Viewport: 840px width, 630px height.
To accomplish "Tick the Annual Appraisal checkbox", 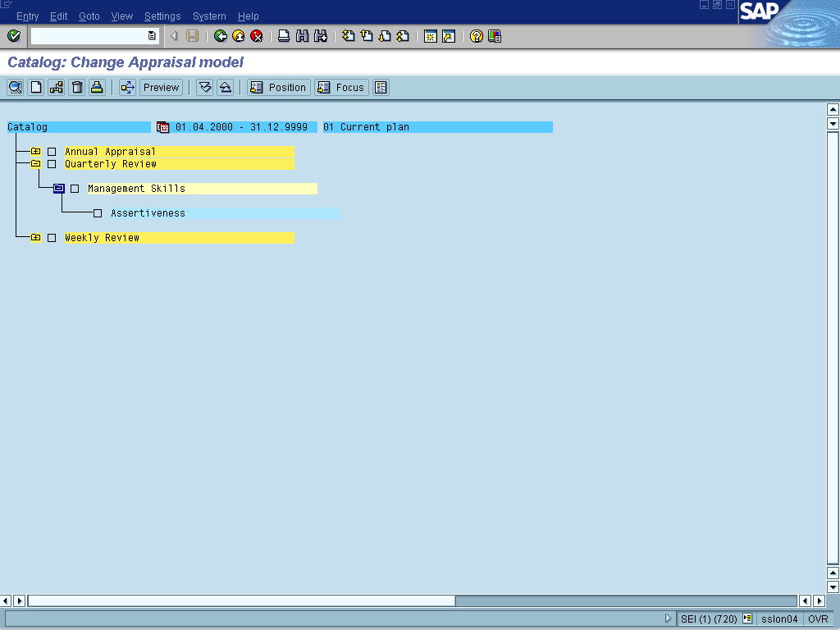I will 52,152.
